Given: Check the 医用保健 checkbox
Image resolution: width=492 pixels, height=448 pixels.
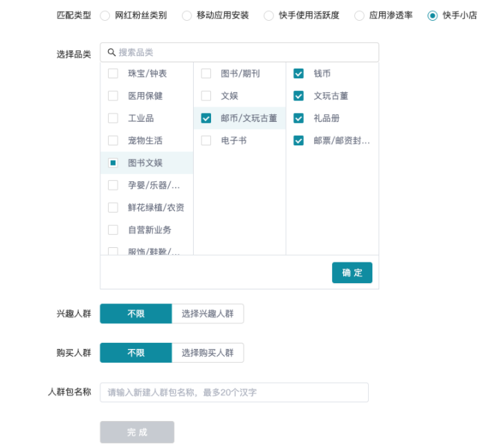Looking at the screenshot, I should coord(113,96).
